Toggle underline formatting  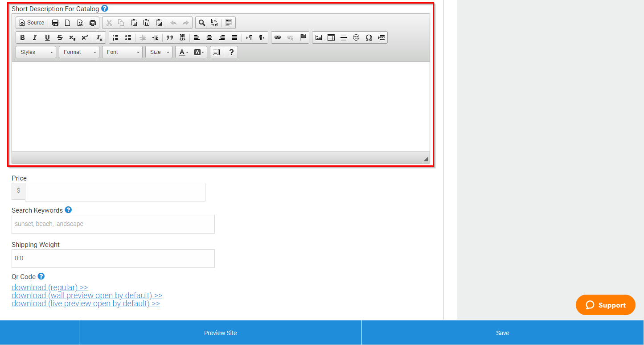47,37
